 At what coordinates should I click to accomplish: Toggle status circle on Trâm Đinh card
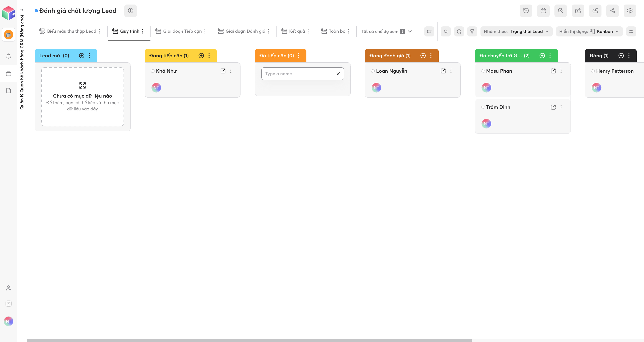click(x=483, y=107)
